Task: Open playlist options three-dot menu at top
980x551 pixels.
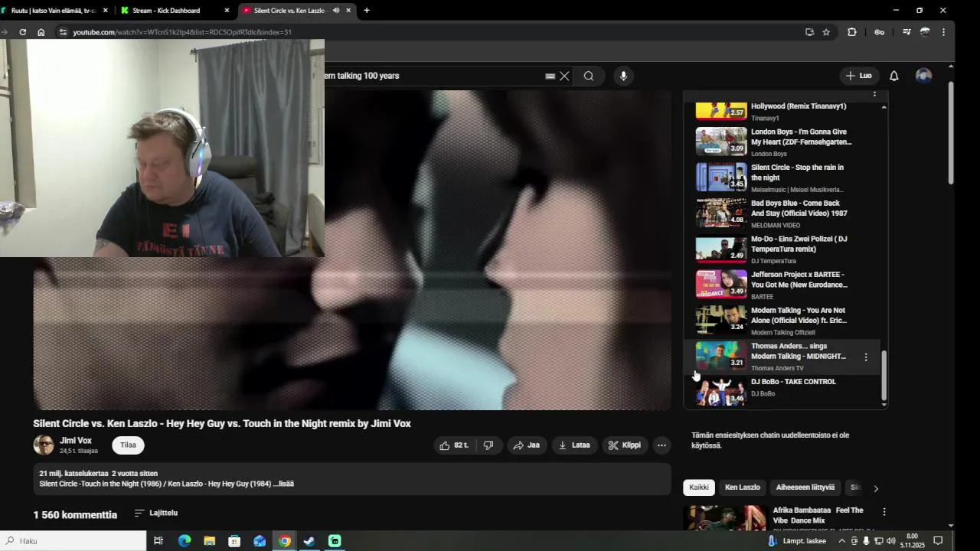Action: pyautogui.click(x=874, y=93)
